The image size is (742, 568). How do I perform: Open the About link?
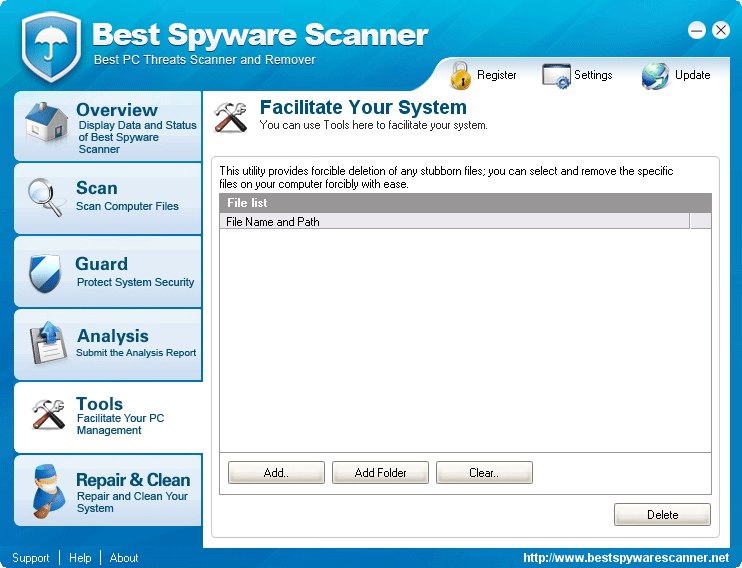click(x=124, y=558)
